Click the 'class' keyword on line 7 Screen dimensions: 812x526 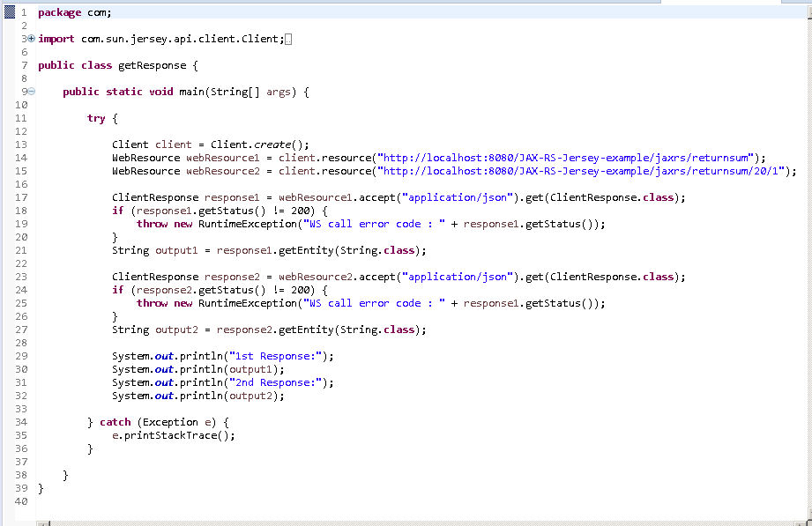pyautogui.click(x=96, y=66)
